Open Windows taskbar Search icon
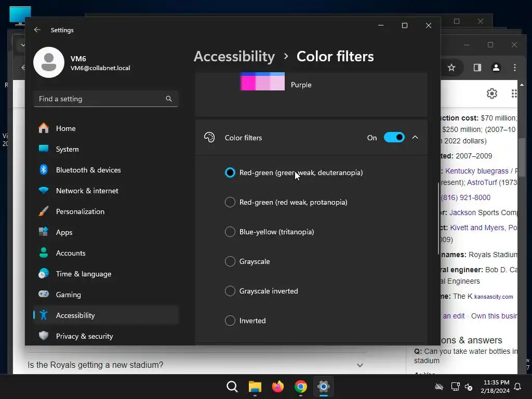Viewport: 532px width, 399px height. click(x=232, y=387)
